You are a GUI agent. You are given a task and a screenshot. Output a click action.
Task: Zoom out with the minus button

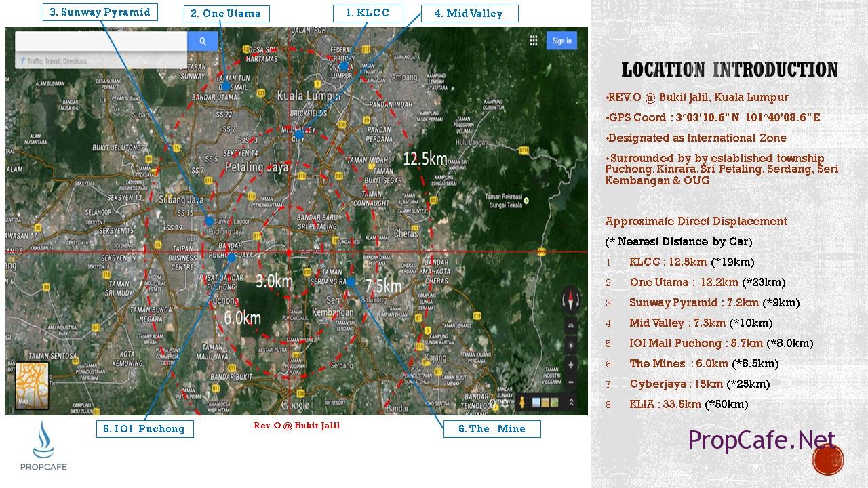pos(571,382)
